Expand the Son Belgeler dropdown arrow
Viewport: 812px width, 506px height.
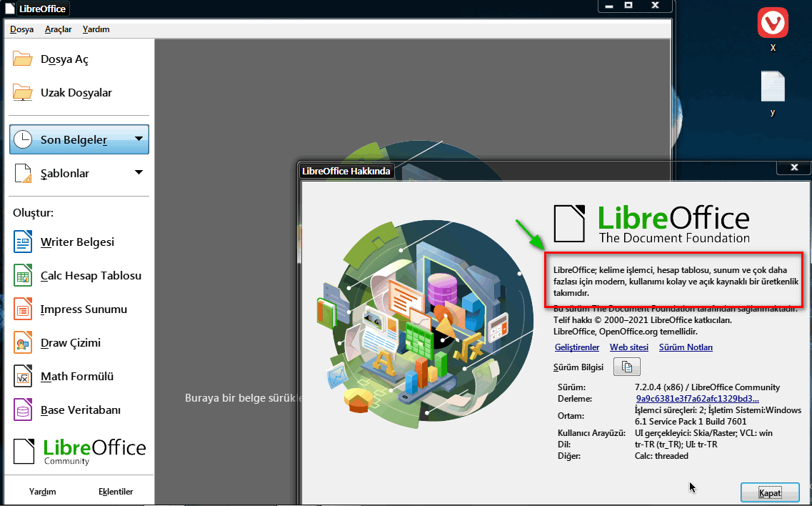139,139
